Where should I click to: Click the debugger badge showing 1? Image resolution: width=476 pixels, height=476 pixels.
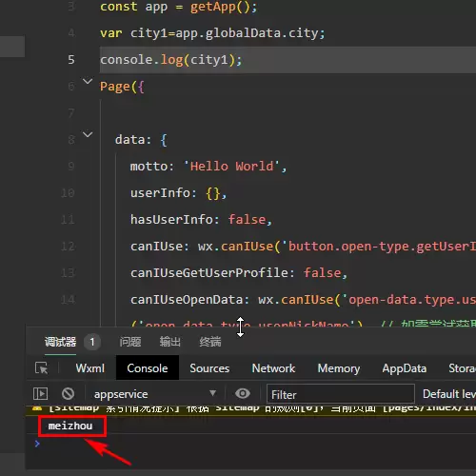pos(92,342)
